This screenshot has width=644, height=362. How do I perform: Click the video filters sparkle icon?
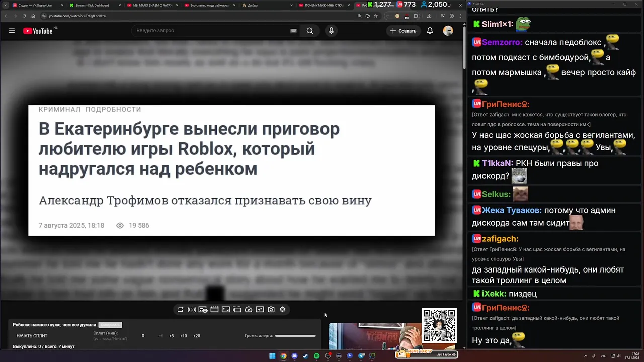tap(260, 310)
